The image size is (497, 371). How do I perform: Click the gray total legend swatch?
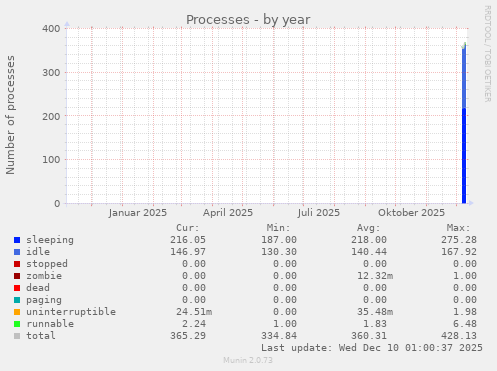click(17, 336)
